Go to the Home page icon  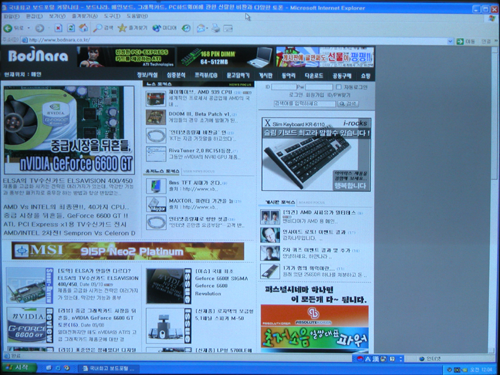[84, 28]
